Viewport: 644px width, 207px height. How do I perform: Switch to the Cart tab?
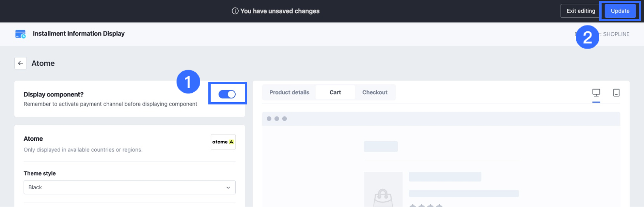pyautogui.click(x=335, y=92)
